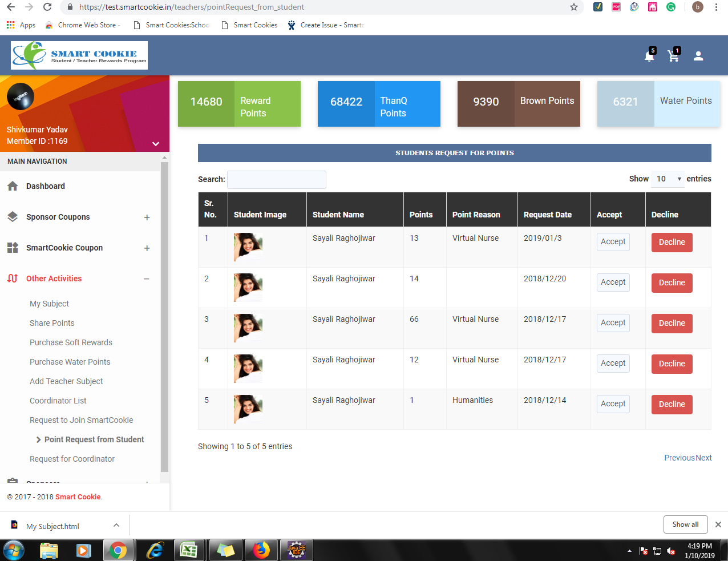Image resolution: width=728 pixels, height=561 pixels.
Task: Collapse the Other Activities section
Action: point(147,279)
